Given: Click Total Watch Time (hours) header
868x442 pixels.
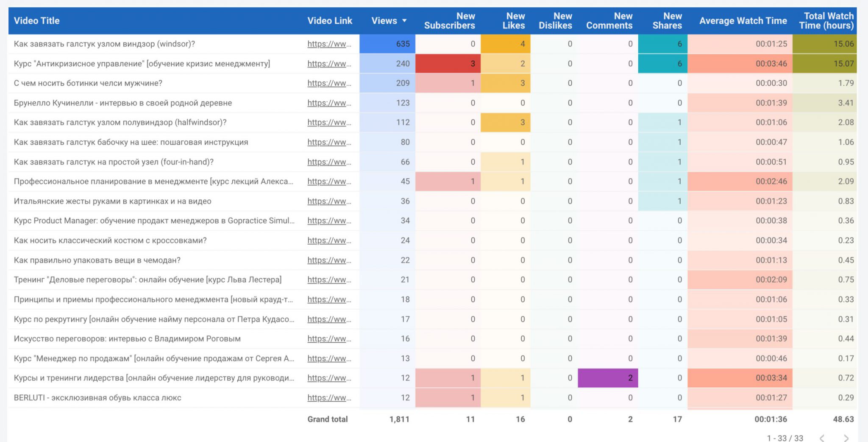Looking at the screenshot, I should [x=826, y=21].
